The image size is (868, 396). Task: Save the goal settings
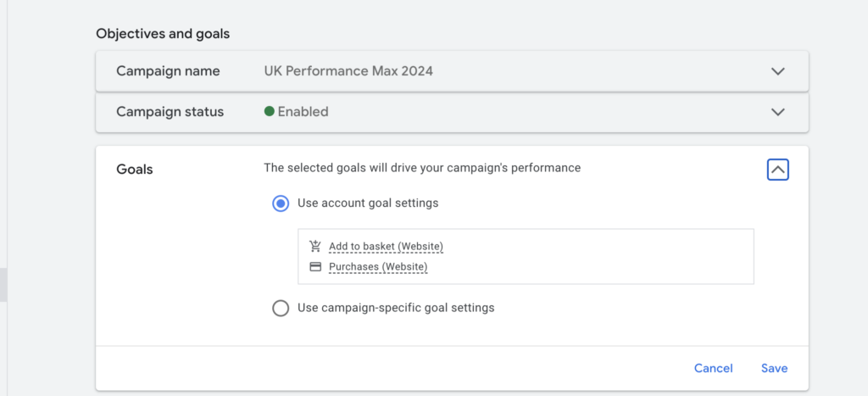pos(775,368)
